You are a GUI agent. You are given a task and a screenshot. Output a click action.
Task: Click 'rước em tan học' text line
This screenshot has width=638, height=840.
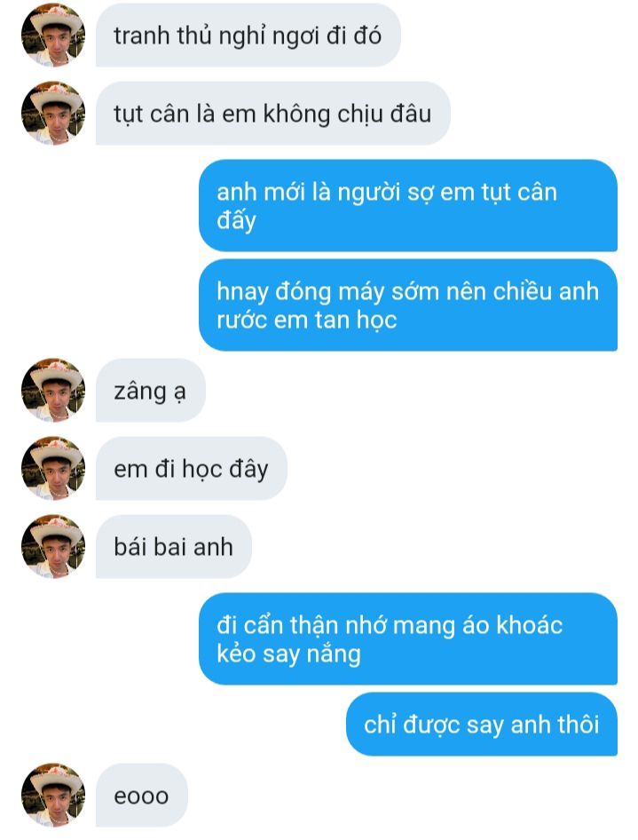(307, 320)
